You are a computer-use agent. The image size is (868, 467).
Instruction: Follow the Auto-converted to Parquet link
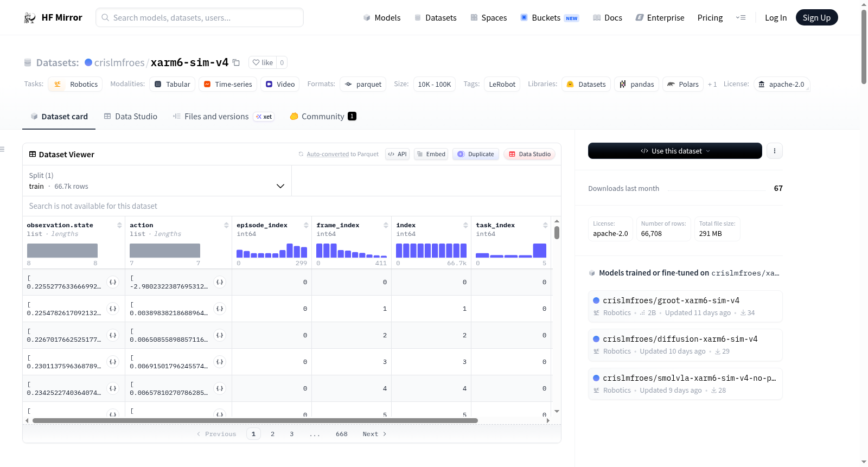328,154
